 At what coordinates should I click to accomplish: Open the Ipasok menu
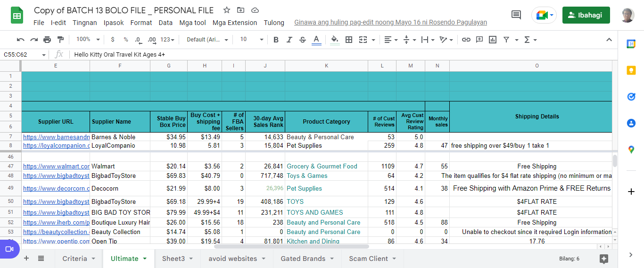coord(114,23)
